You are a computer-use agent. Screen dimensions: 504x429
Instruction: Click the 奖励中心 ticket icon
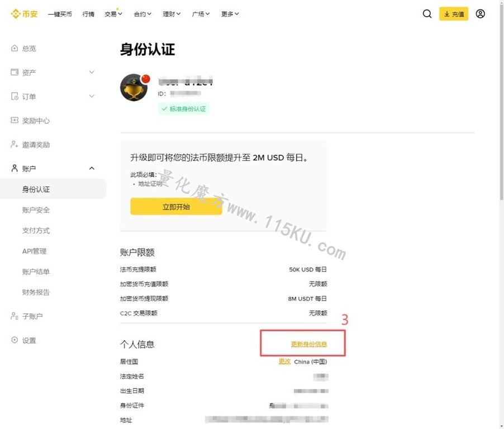pos(15,120)
